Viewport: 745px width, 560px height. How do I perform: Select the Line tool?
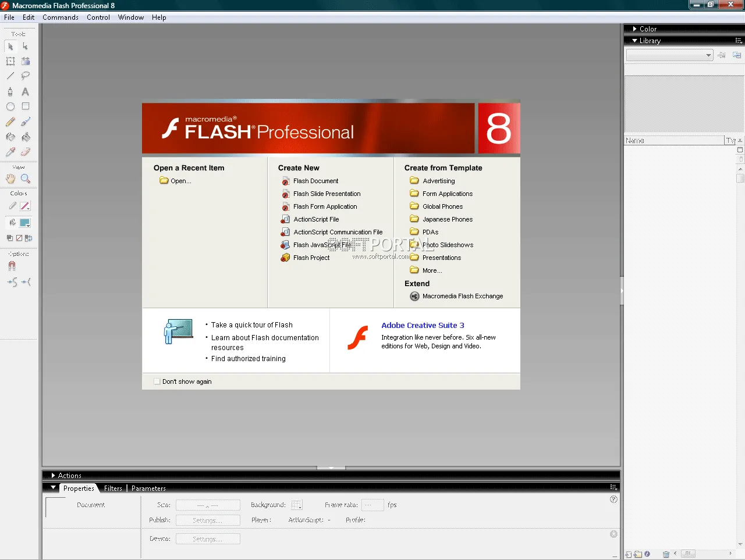(x=10, y=76)
